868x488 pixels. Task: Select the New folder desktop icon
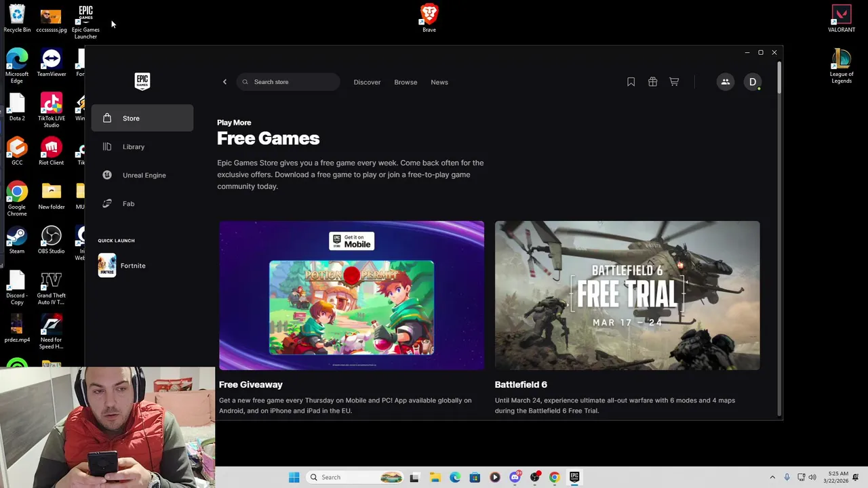52,196
